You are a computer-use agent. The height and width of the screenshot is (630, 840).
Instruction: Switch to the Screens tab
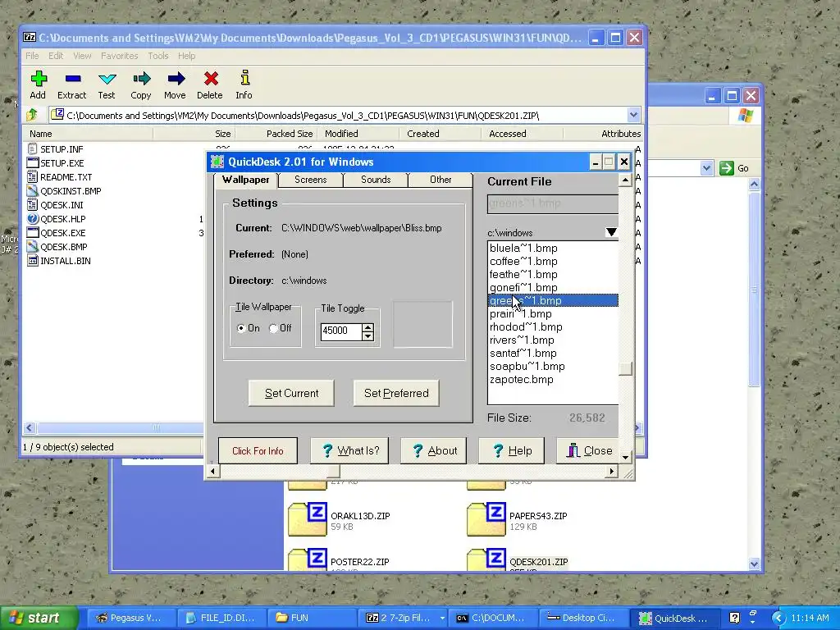pos(311,180)
